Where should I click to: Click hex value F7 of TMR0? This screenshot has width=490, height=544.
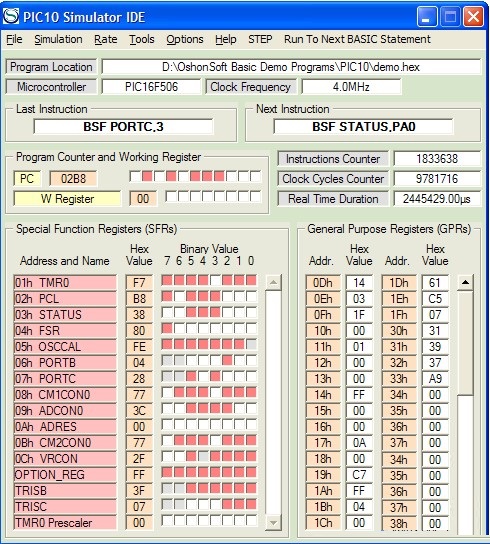tap(139, 283)
